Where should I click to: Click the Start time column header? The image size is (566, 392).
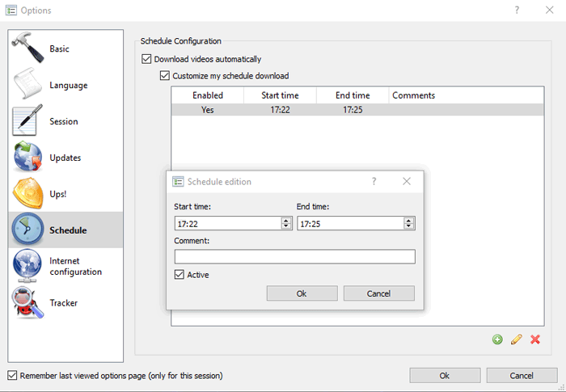point(280,95)
